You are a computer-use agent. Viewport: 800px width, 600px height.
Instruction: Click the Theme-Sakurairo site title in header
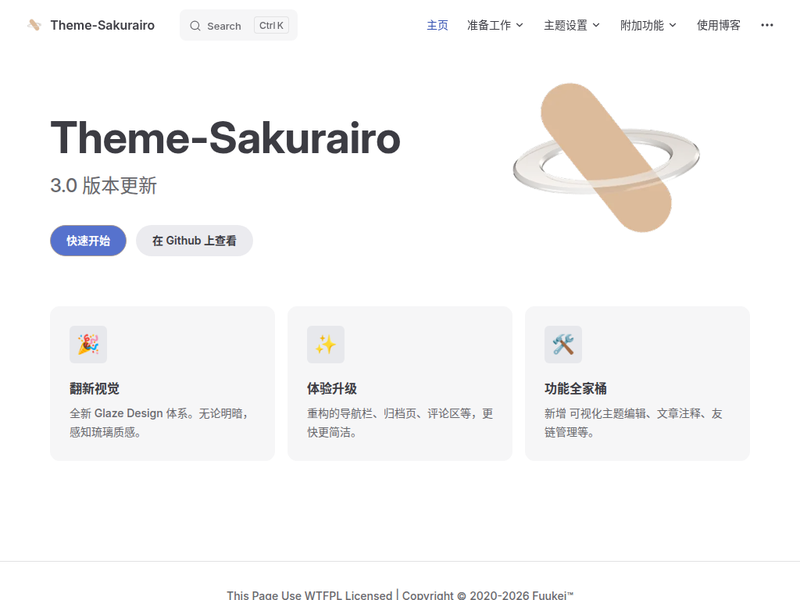click(103, 25)
